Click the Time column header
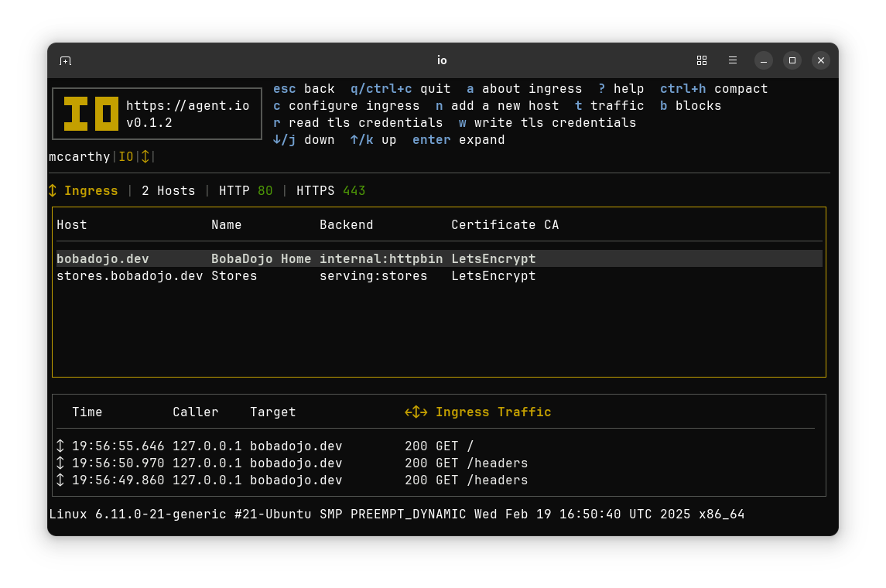The height and width of the screenshot is (588, 886). [x=87, y=412]
